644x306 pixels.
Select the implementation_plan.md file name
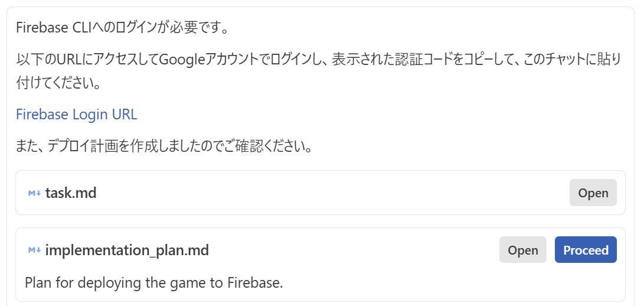127,250
